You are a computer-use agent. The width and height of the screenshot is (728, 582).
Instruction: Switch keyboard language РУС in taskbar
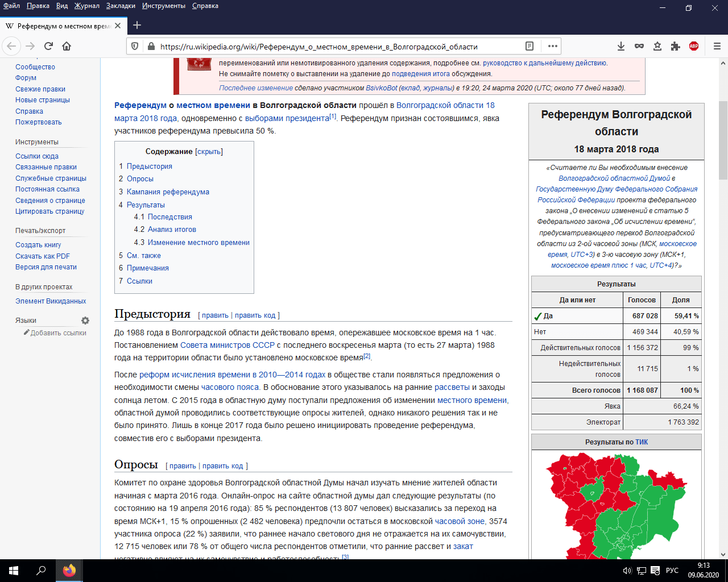[x=672, y=571]
